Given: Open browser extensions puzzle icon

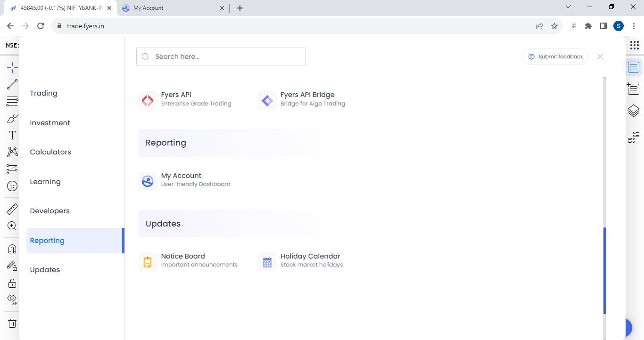Looking at the screenshot, I should point(588,26).
